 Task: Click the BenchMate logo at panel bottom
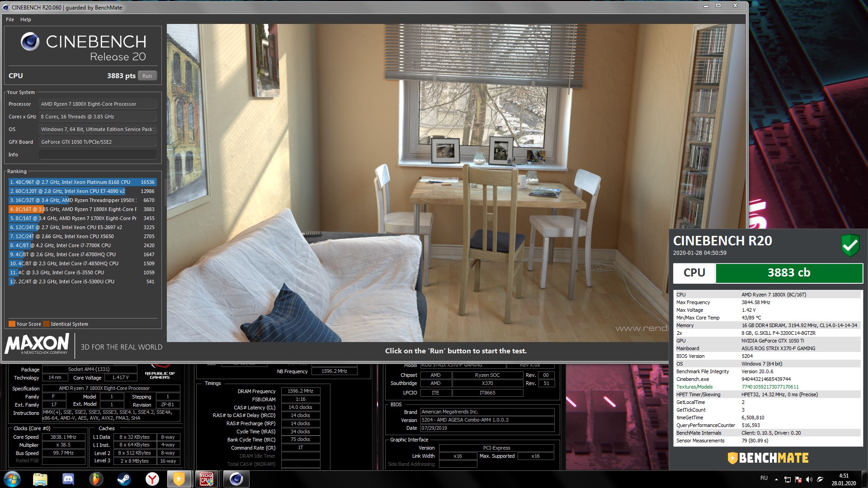click(x=768, y=458)
